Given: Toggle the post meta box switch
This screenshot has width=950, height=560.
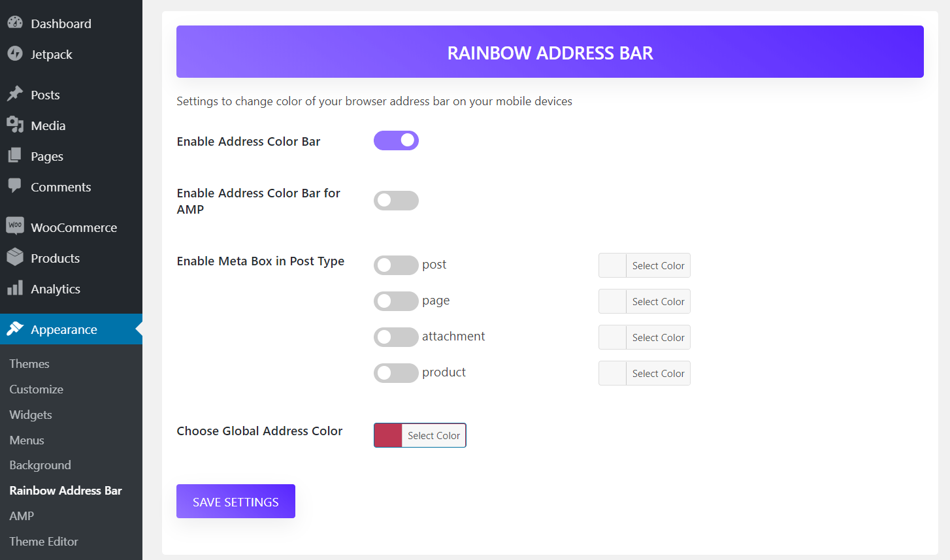Looking at the screenshot, I should pyautogui.click(x=396, y=265).
